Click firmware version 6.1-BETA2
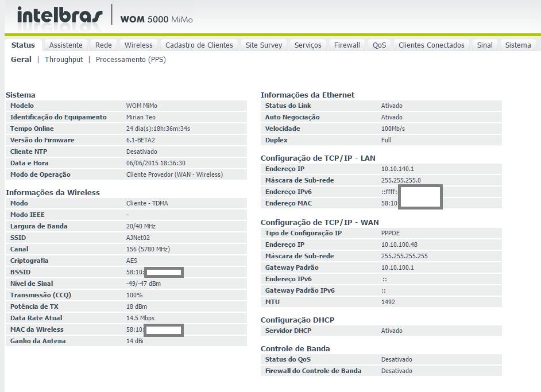This screenshot has height=392, width=541. 141,140
